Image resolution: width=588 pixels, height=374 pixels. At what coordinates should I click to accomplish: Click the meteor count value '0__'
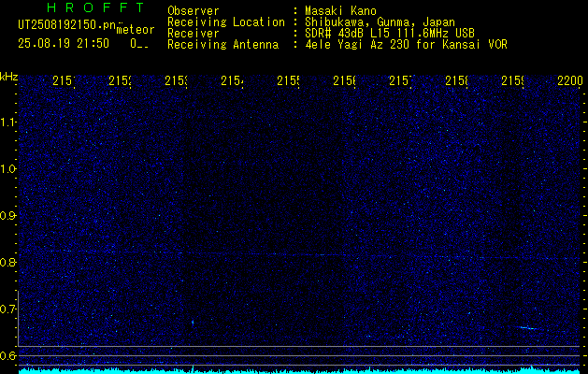pos(139,44)
